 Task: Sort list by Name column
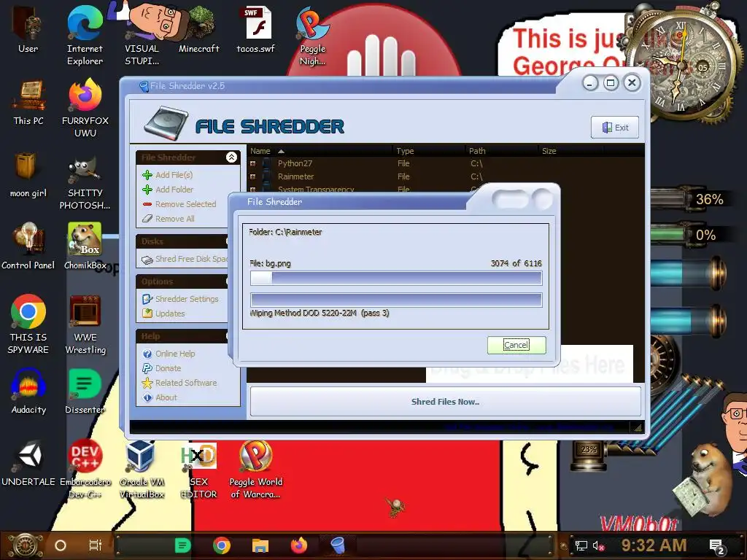320,151
